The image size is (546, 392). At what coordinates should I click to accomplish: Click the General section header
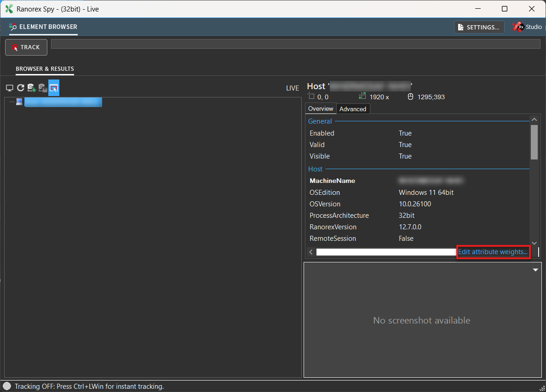320,121
